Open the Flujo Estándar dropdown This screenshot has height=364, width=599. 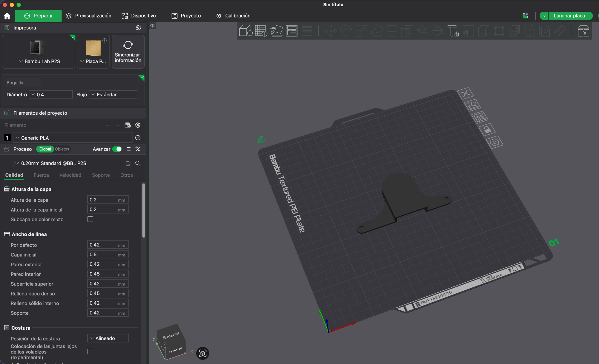(113, 95)
